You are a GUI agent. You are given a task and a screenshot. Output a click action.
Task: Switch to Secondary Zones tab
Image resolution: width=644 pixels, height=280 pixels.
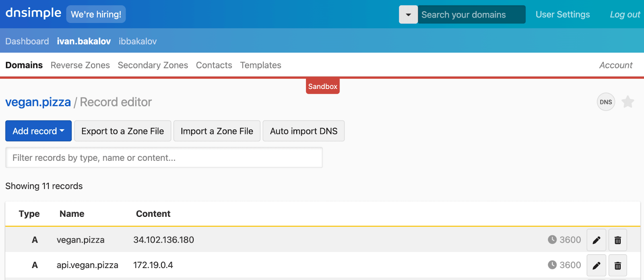click(153, 65)
